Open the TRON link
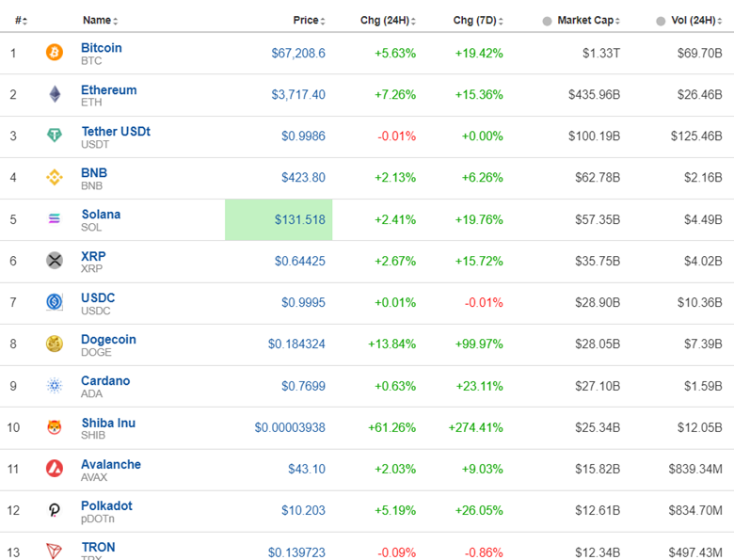Image resolution: width=734 pixels, height=560 pixels. pyautogui.click(x=98, y=547)
